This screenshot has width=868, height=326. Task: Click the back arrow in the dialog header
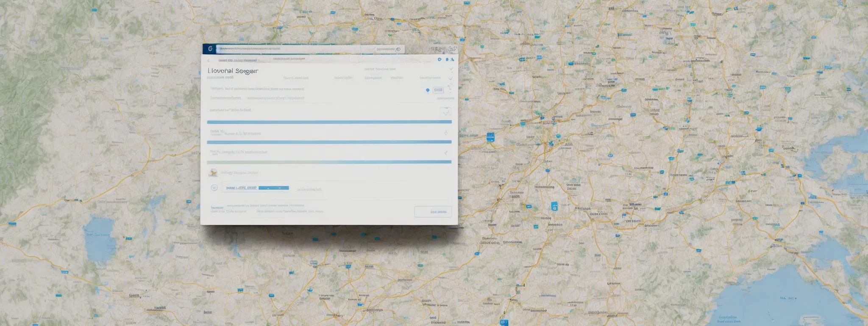point(208,60)
